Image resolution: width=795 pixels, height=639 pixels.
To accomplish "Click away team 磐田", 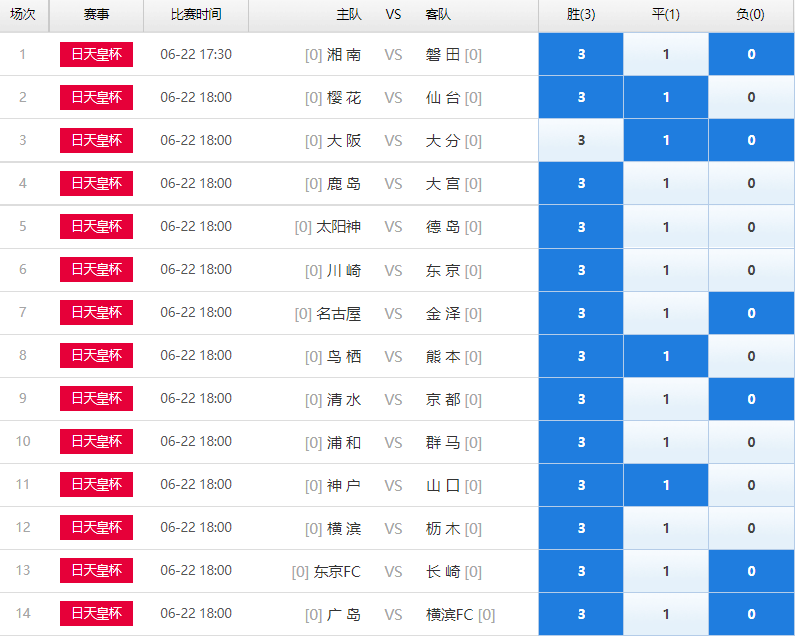I will click(443, 55).
